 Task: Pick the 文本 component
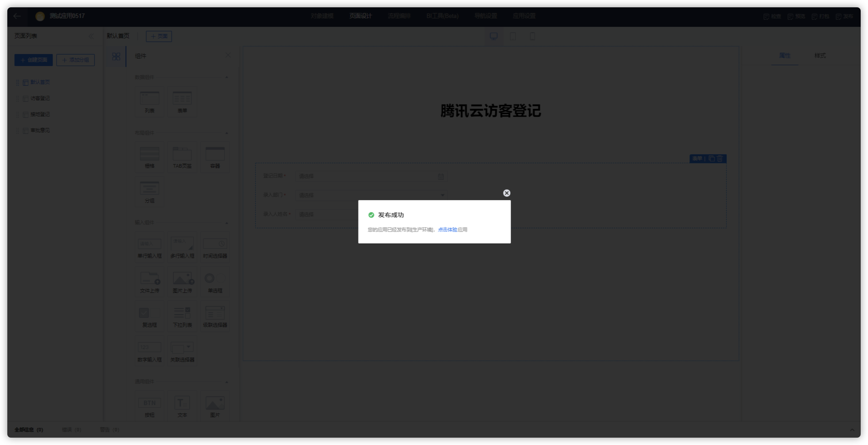[x=182, y=406]
